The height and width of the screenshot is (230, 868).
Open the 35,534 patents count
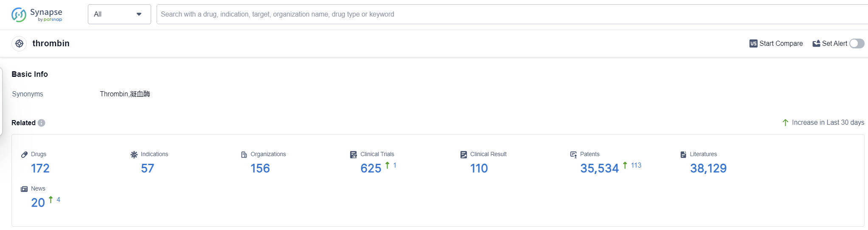click(599, 168)
